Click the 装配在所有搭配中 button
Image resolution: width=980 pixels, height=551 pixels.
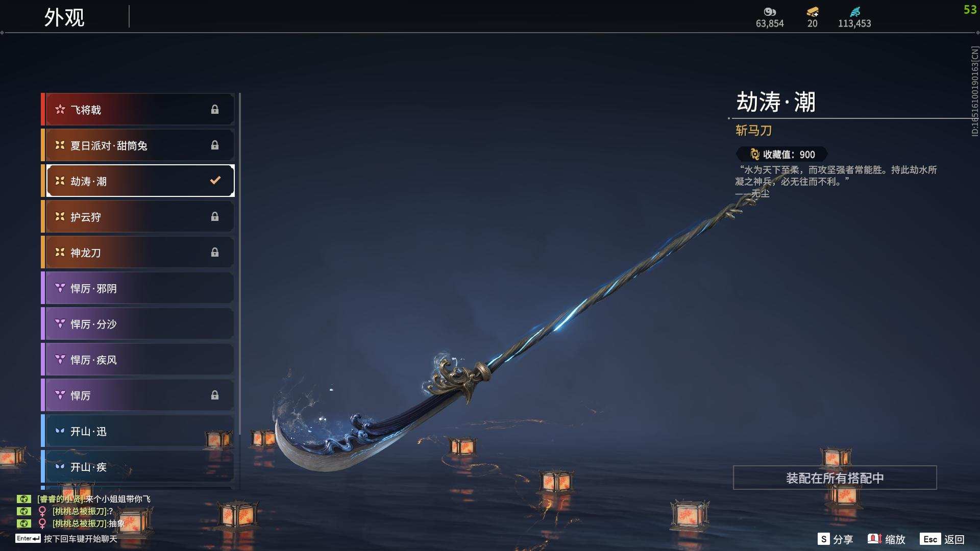click(835, 478)
